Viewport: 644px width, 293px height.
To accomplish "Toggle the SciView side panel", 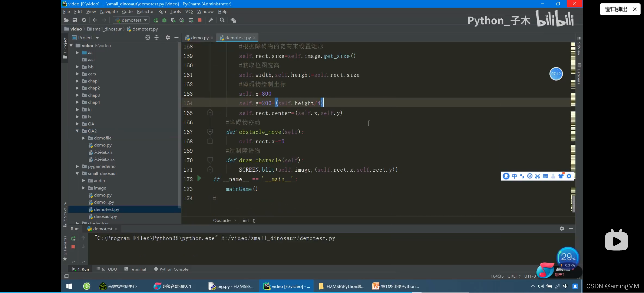I will point(579,46).
